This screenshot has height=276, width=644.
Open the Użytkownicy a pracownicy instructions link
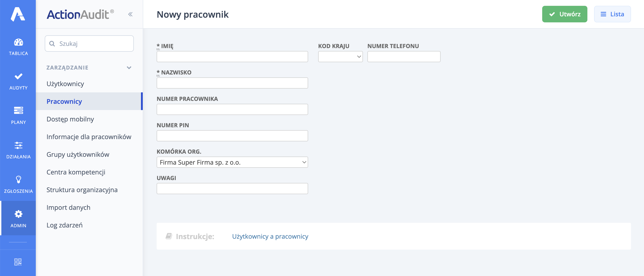click(x=270, y=236)
